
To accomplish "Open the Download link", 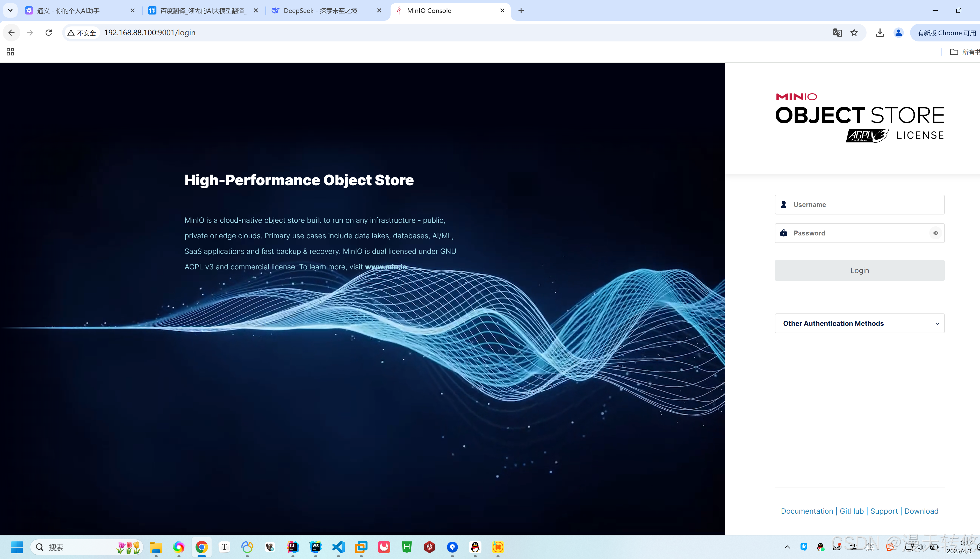I will point(921,511).
